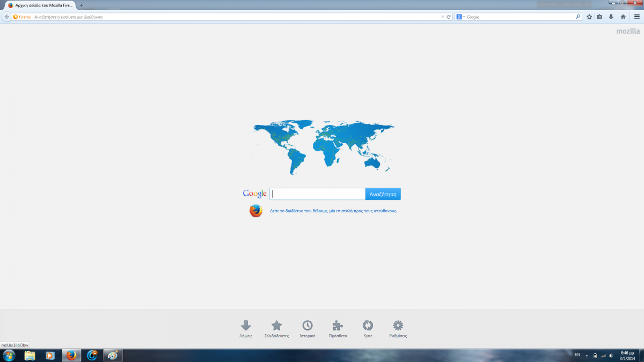Click the world map image

324,146
